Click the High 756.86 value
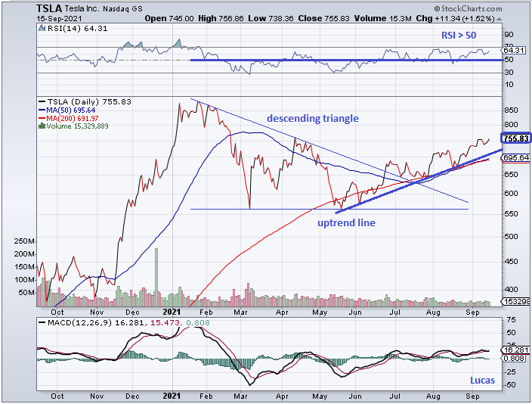The image size is (532, 404). click(x=221, y=19)
